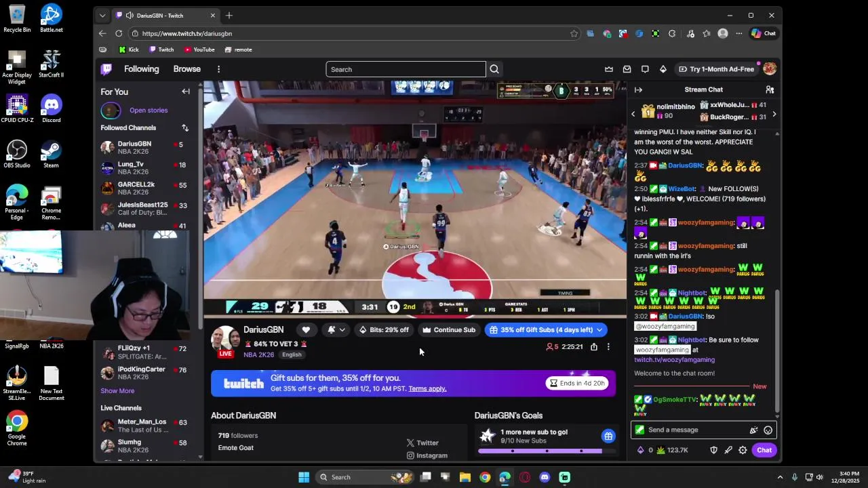868x488 pixels.
Task: Click Try 1-Month Ad-Free button
Action: pos(715,69)
